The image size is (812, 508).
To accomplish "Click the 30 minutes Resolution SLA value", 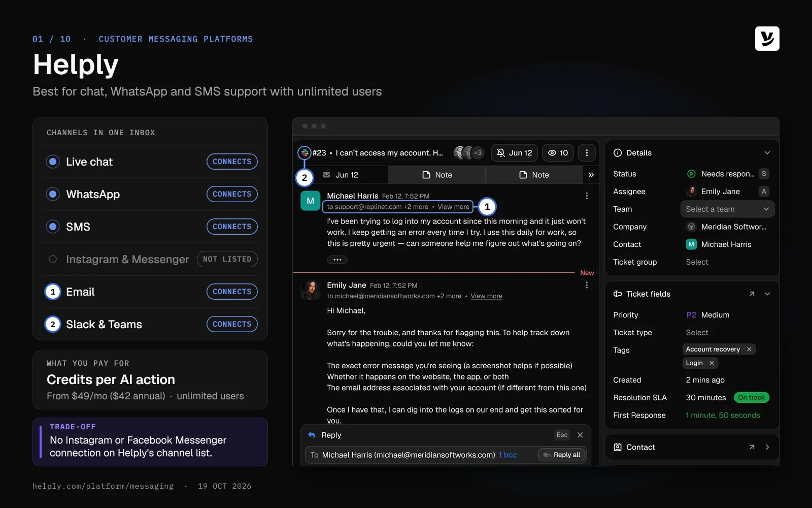I will pyautogui.click(x=705, y=397).
